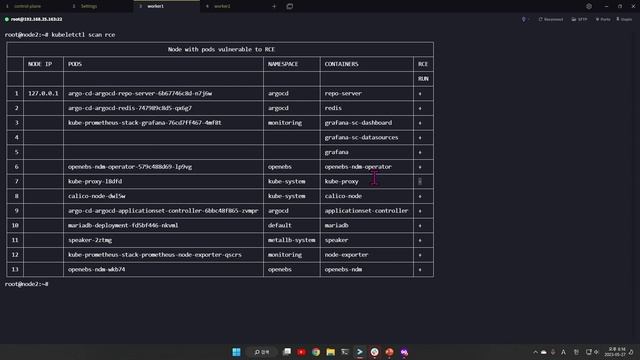This screenshot has width=640, height=360.
Task: Click the green session status dot
Action: coord(7,19)
